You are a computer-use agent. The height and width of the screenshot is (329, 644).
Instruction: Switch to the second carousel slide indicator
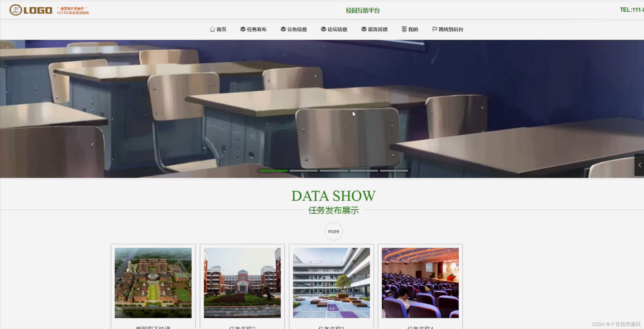[x=303, y=171]
